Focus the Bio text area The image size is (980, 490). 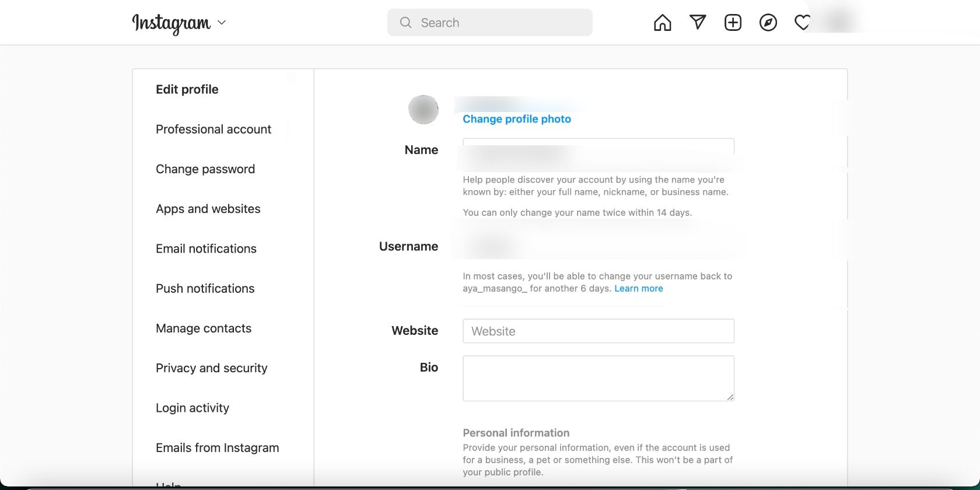pyautogui.click(x=598, y=378)
